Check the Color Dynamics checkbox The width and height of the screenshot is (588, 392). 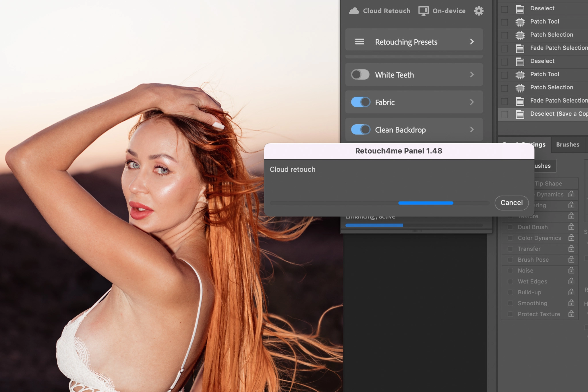coord(510,238)
